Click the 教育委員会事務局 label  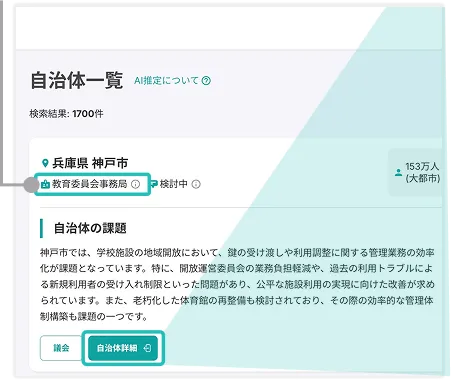point(90,184)
